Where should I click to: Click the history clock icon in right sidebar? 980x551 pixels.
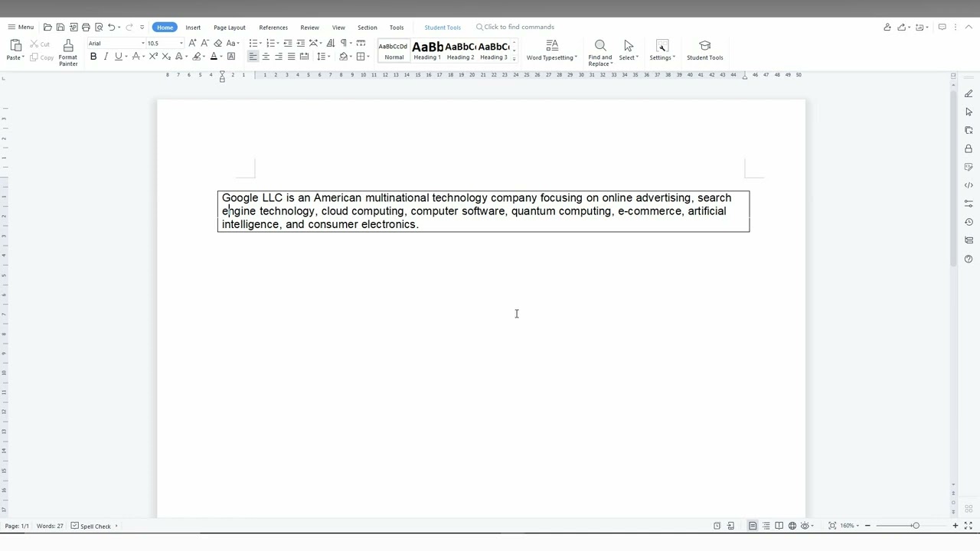click(969, 222)
